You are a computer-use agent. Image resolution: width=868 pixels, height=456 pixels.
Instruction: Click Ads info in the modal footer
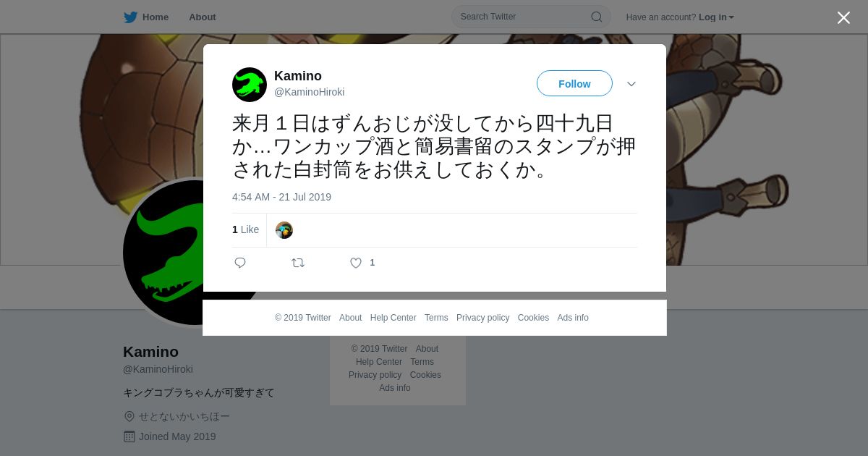coord(573,318)
